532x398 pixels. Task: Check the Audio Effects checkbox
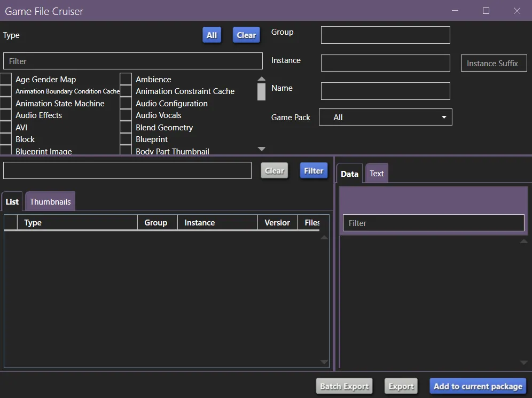[5, 115]
